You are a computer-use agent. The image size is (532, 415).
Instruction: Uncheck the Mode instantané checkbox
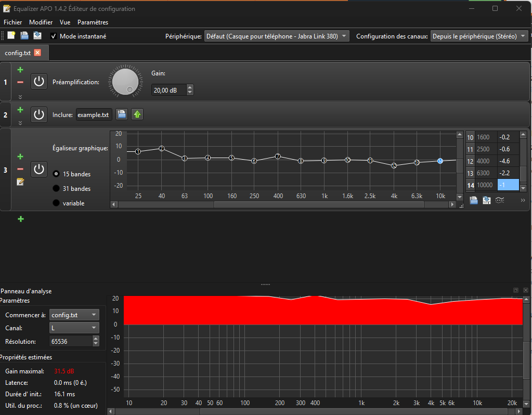point(54,36)
